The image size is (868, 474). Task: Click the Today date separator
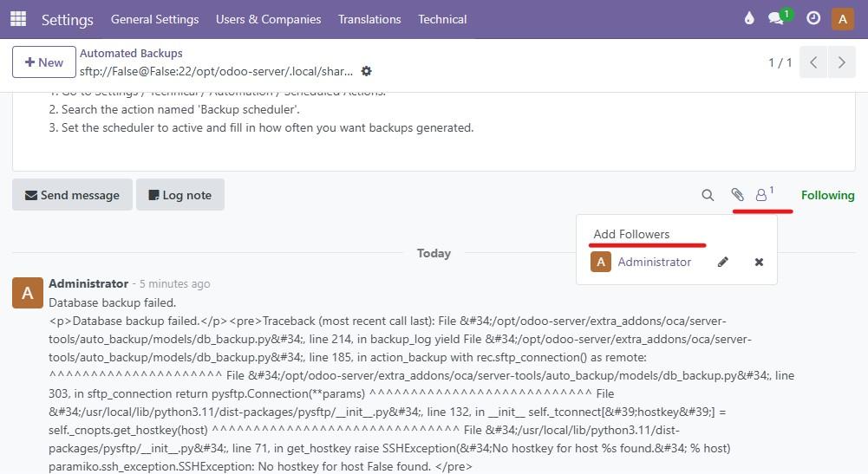click(x=434, y=253)
